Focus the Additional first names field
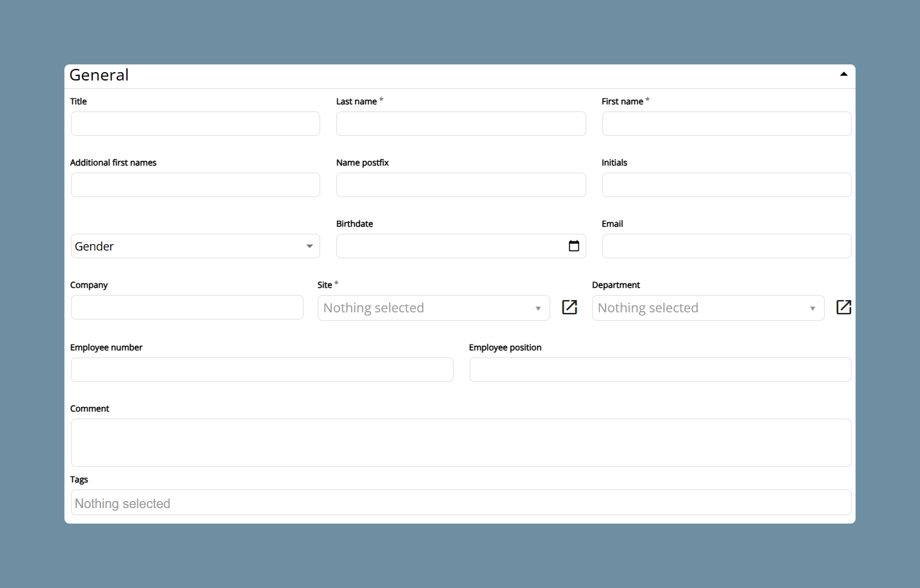 [195, 185]
